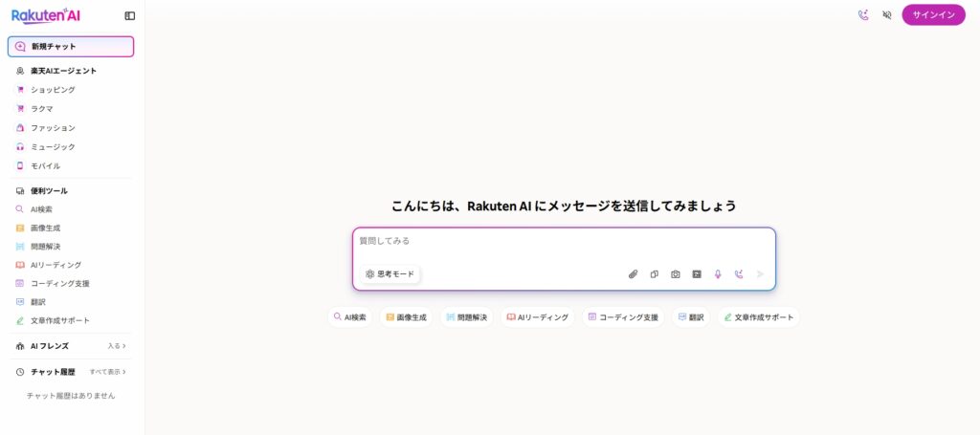
Task: Click the camera icon in input box
Action: pos(676,274)
